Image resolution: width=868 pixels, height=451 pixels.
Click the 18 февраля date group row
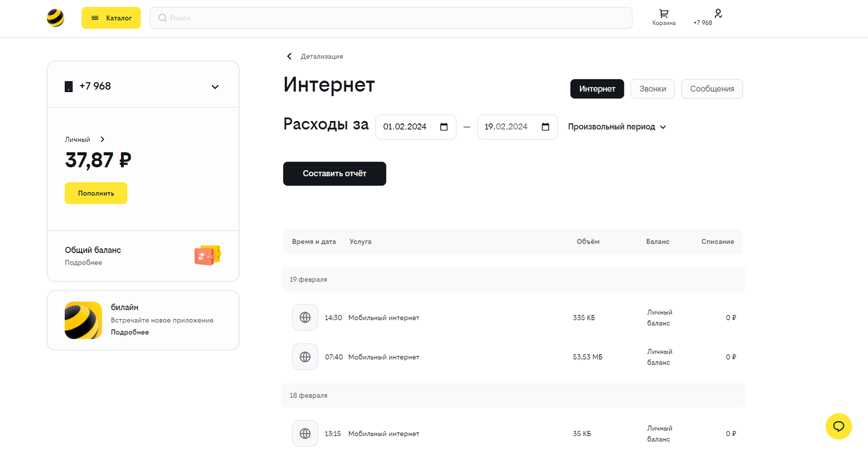coord(513,395)
